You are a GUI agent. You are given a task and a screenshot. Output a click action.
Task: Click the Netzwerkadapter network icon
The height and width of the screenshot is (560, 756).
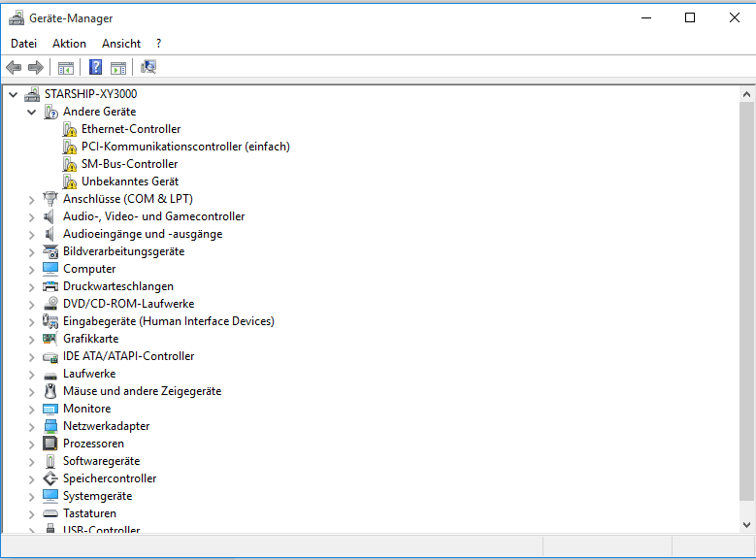coord(50,426)
